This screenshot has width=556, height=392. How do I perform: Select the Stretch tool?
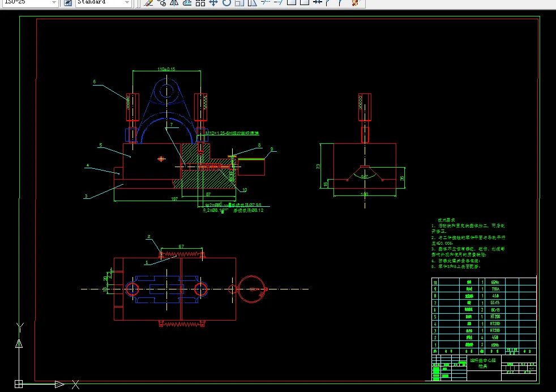click(x=252, y=3)
